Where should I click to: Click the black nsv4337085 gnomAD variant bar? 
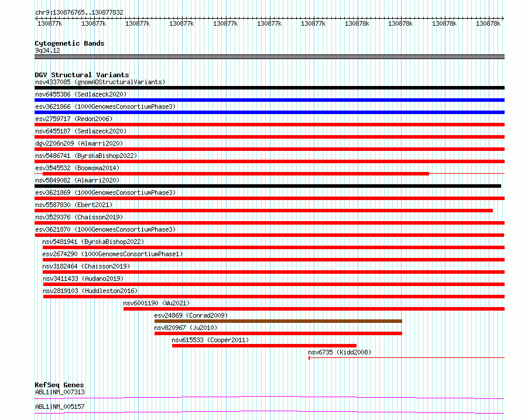269,88
